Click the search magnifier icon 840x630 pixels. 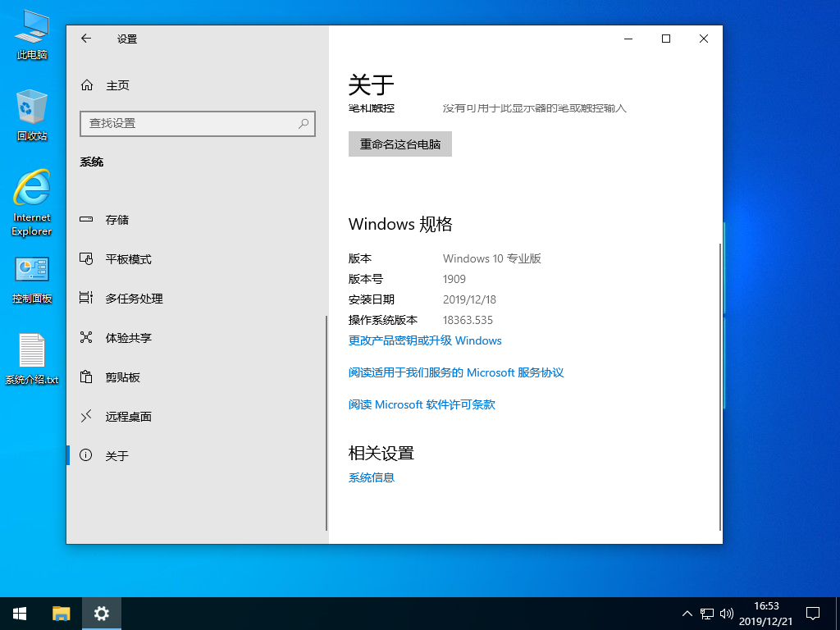304,124
